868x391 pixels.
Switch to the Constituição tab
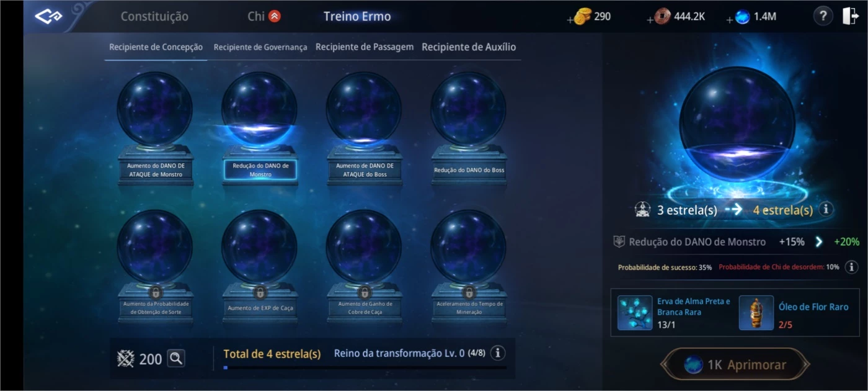[x=154, y=17]
